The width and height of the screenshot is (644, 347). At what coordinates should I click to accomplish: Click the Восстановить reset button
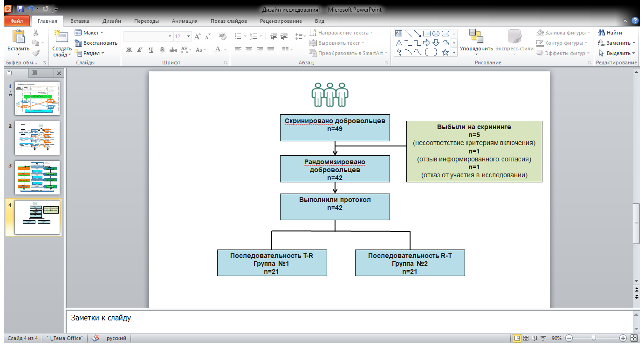(96, 43)
